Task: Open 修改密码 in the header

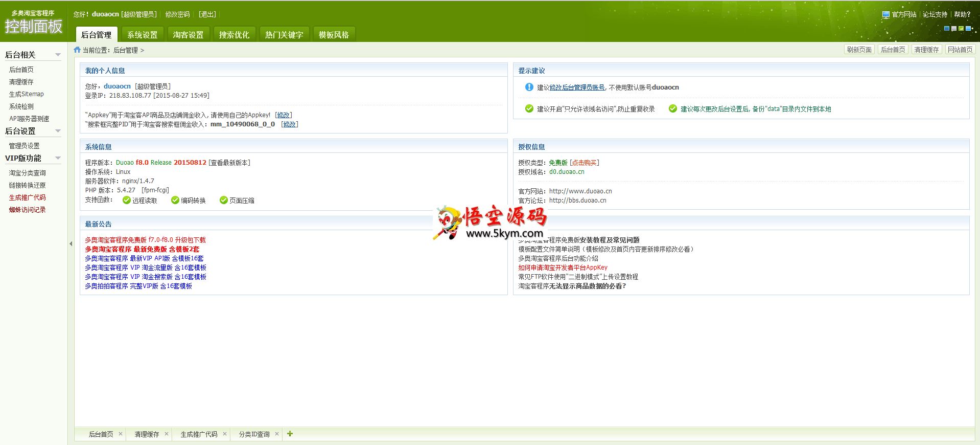Action: (x=177, y=14)
